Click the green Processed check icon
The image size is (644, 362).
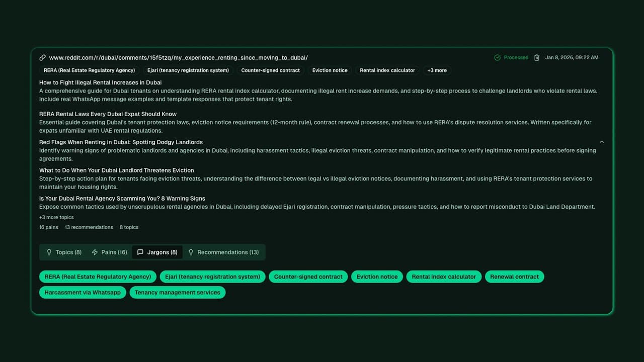(x=497, y=58)
